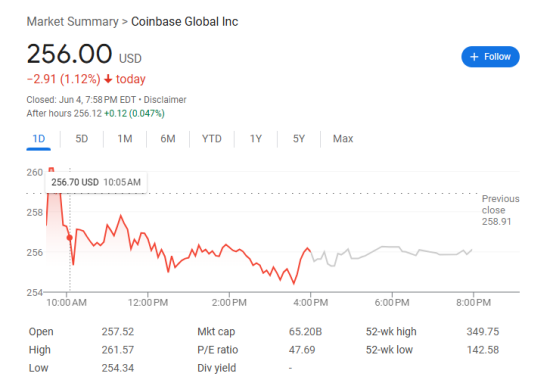Select the Max range tab
The height and width of the screenshot is (390, 554).
pyautogui.click(x=343, y=139)
